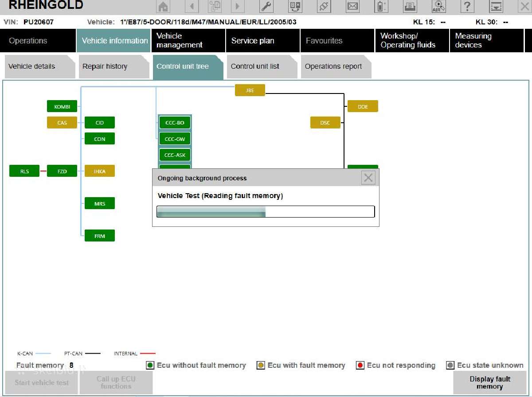Click the green Ecu without fault memory swatch
Screen dimensions: 532x397
(150, 366)
